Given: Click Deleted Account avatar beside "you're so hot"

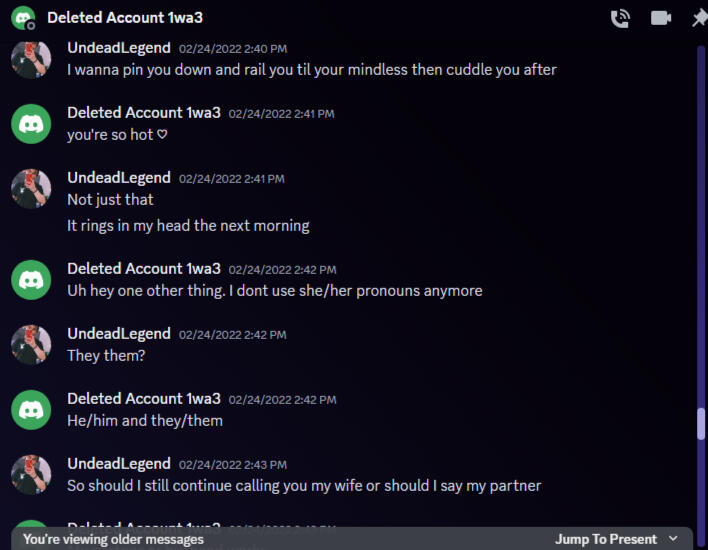Looking at the screenshot, I should 31,123.
